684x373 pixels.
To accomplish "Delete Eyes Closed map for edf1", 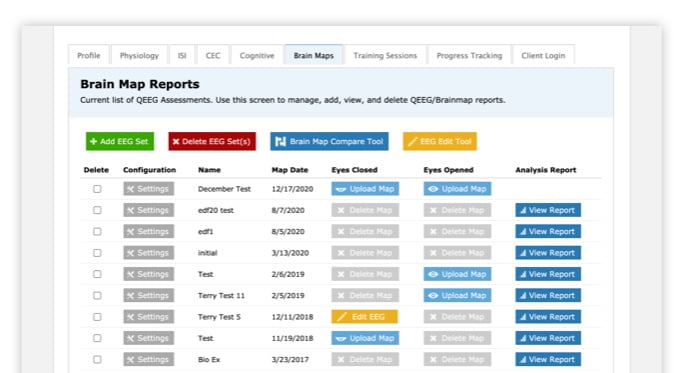I will tap(365, 232).
